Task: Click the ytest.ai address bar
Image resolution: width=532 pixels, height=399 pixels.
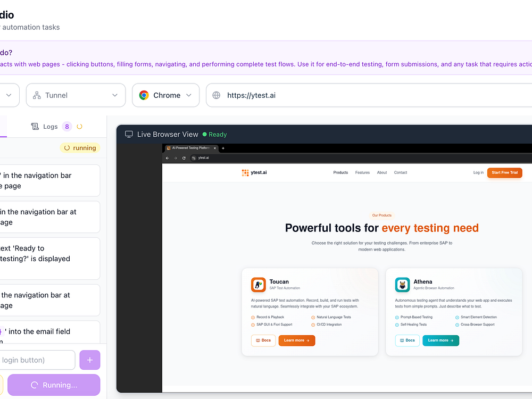Action: pos(361,158)
